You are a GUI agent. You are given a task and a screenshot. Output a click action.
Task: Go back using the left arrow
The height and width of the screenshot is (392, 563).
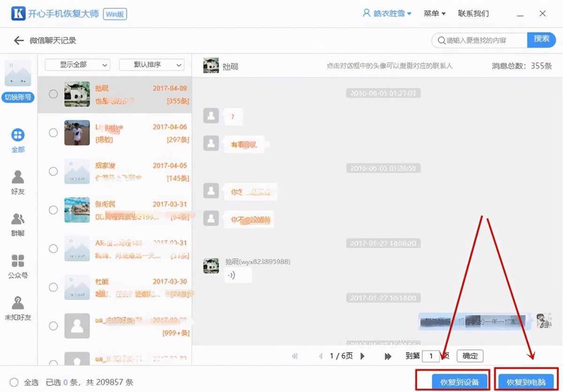click(x=18, y=40)
